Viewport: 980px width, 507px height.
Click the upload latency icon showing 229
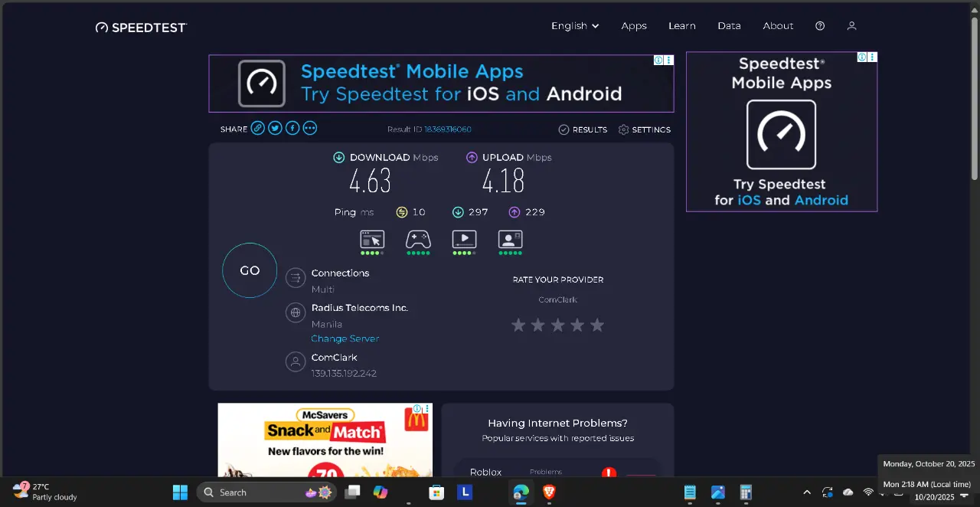[514, 212]
